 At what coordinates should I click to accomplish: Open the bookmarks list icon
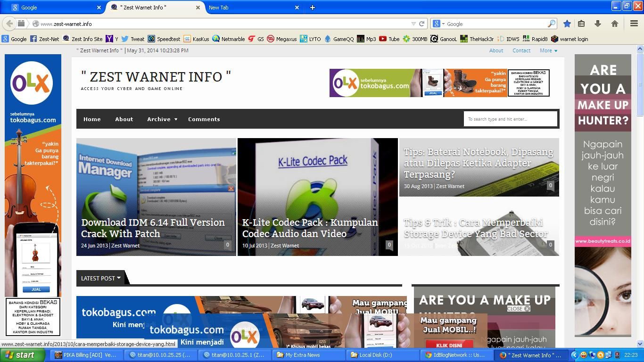tap(581, 24)
